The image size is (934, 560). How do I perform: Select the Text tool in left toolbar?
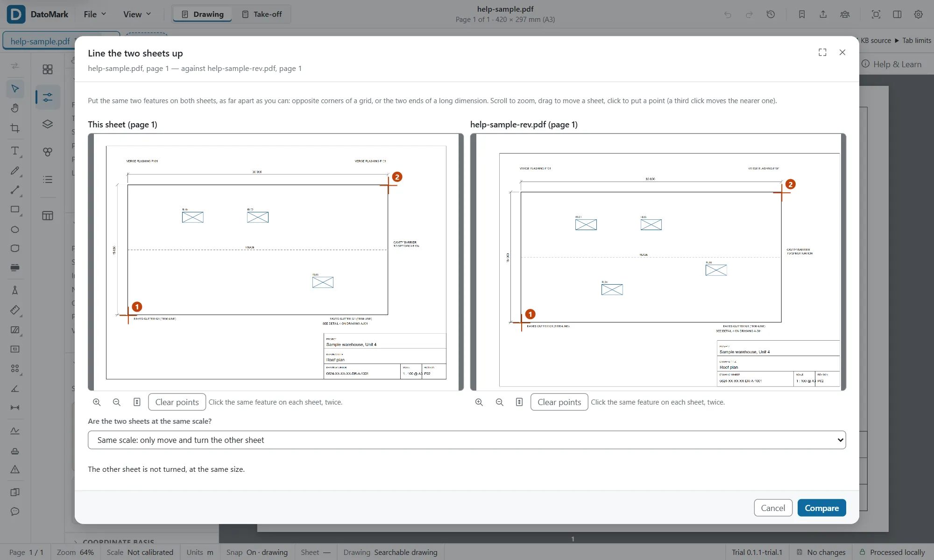coord(15,151)
